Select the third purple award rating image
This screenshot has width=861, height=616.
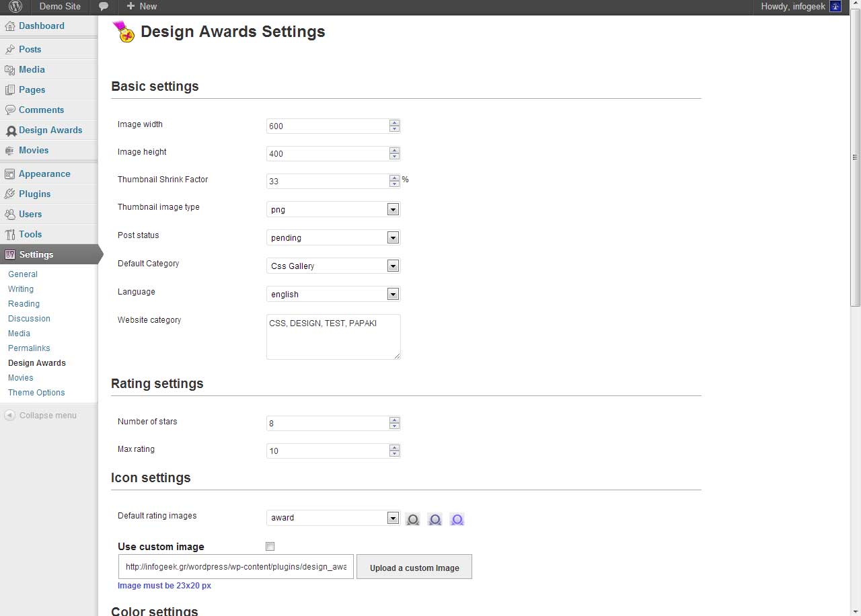click(457, 519)
